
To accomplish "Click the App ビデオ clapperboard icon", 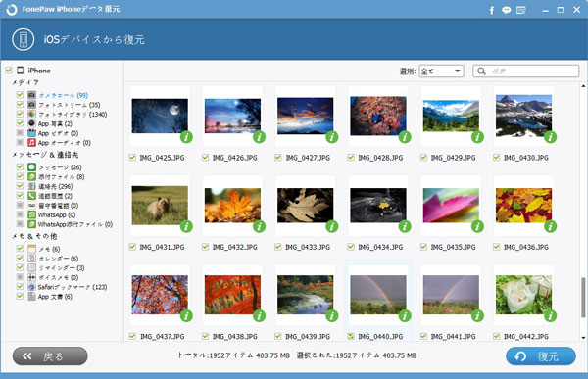I will (32, 133).
